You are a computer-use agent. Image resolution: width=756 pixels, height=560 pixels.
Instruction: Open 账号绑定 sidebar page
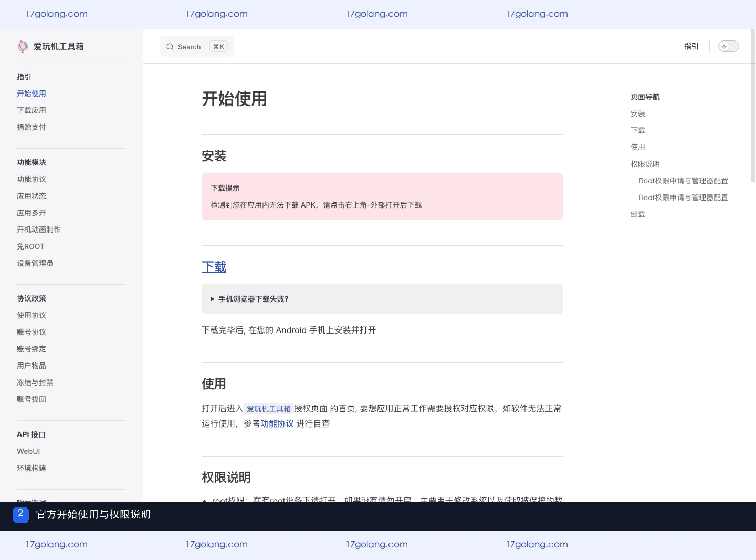coord(31,349)
